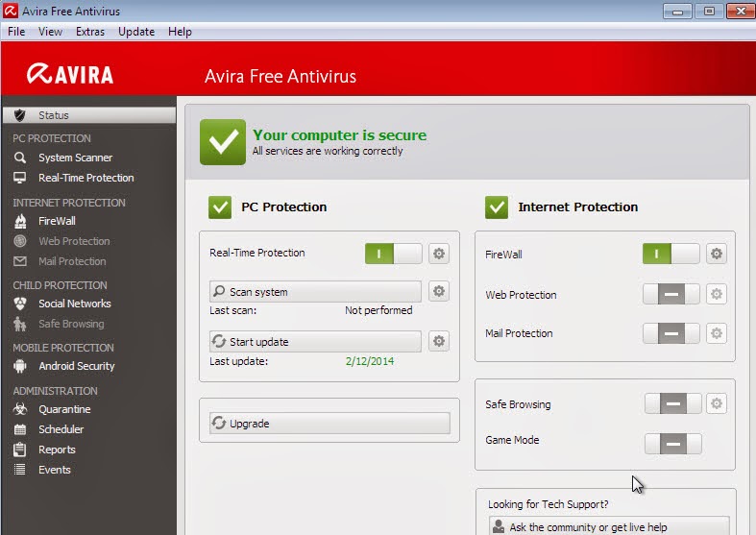756x535 pixels.
Task: Click the Start update button
Action: click(315, 342)
